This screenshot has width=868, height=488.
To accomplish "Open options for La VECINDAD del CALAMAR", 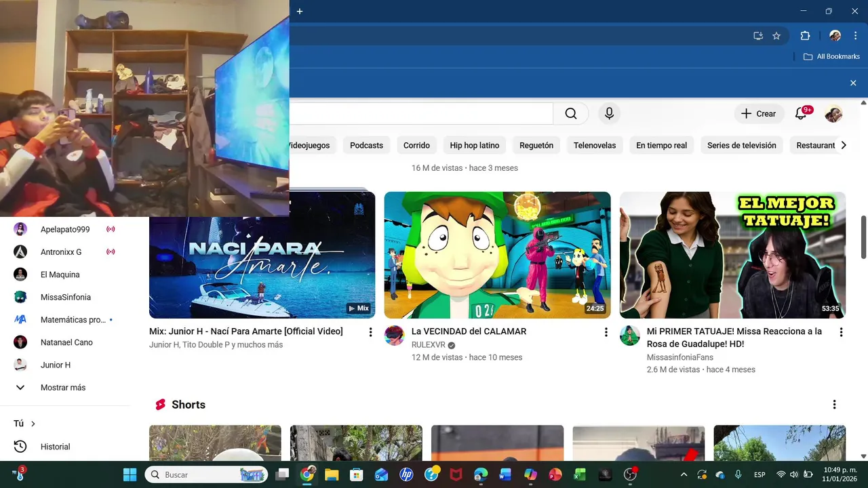I will point(606,332).
